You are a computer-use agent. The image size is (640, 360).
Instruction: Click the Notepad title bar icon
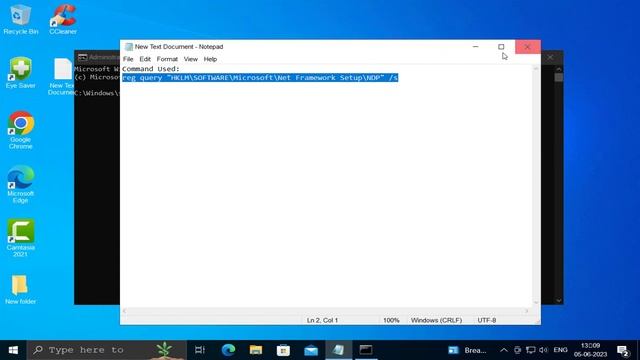(129, 47)
